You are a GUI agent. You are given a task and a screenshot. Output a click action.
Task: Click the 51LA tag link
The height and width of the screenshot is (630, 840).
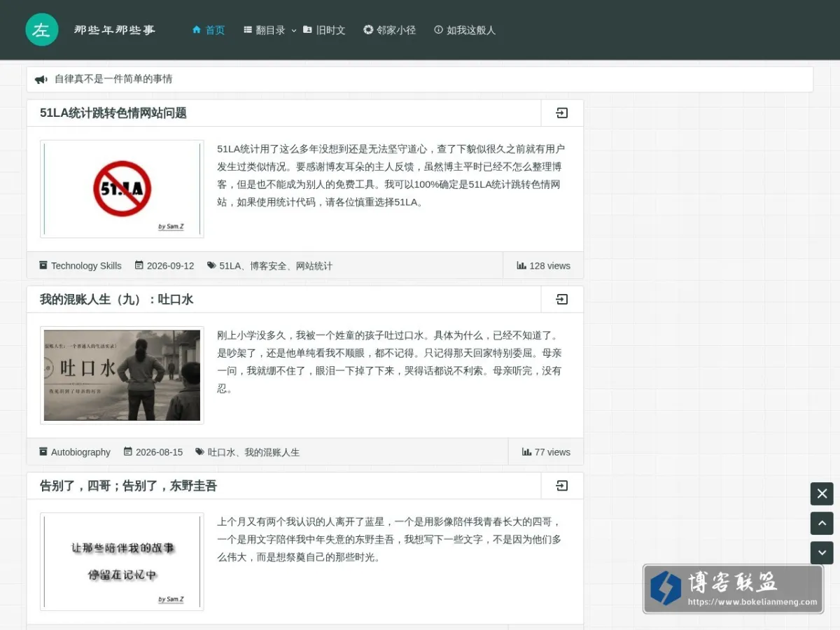tap(230, 266)
